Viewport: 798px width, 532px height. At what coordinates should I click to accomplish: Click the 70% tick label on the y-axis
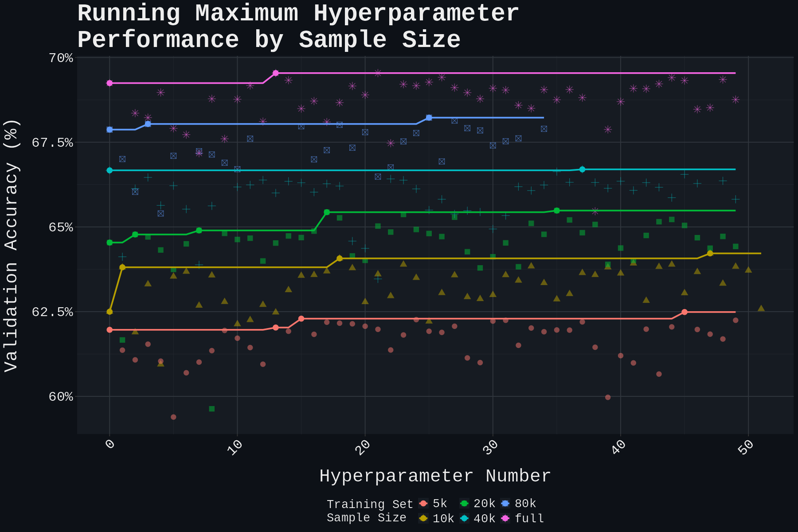pos(62,56)
